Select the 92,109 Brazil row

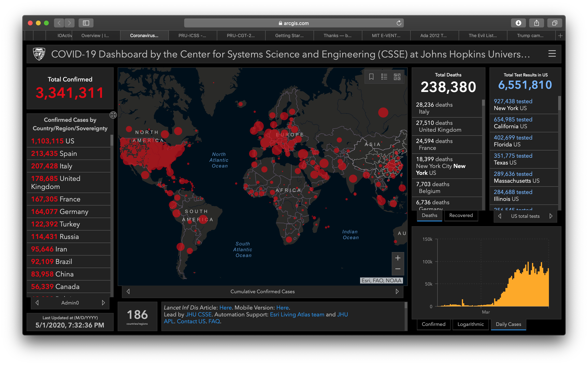click(69, 262)
